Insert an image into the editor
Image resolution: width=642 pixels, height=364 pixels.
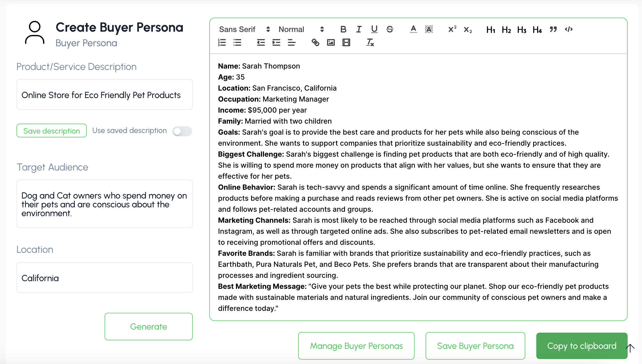point(331,42)
